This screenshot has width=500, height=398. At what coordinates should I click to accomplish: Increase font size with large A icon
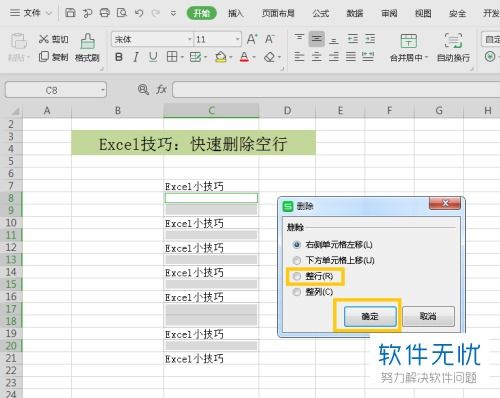coord(252,39)
